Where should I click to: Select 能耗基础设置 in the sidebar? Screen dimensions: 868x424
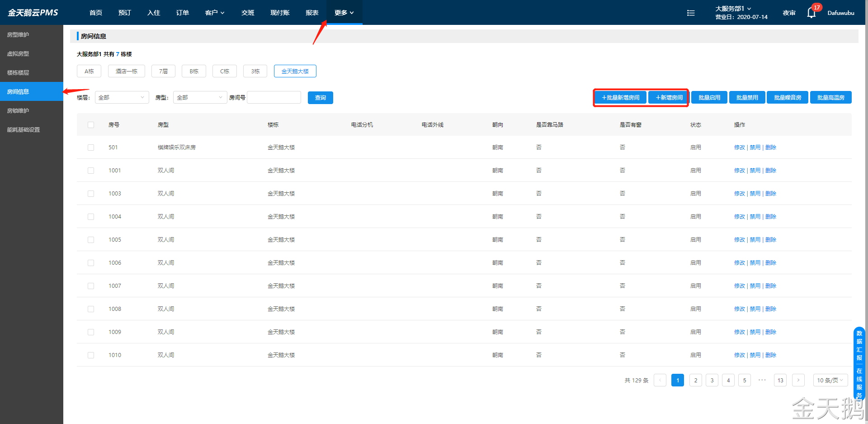pos(32,130)
